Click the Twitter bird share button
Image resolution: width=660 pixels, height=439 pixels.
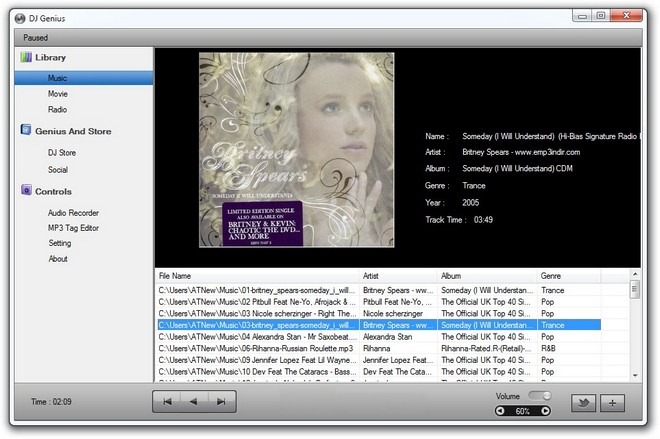[583, 403]
